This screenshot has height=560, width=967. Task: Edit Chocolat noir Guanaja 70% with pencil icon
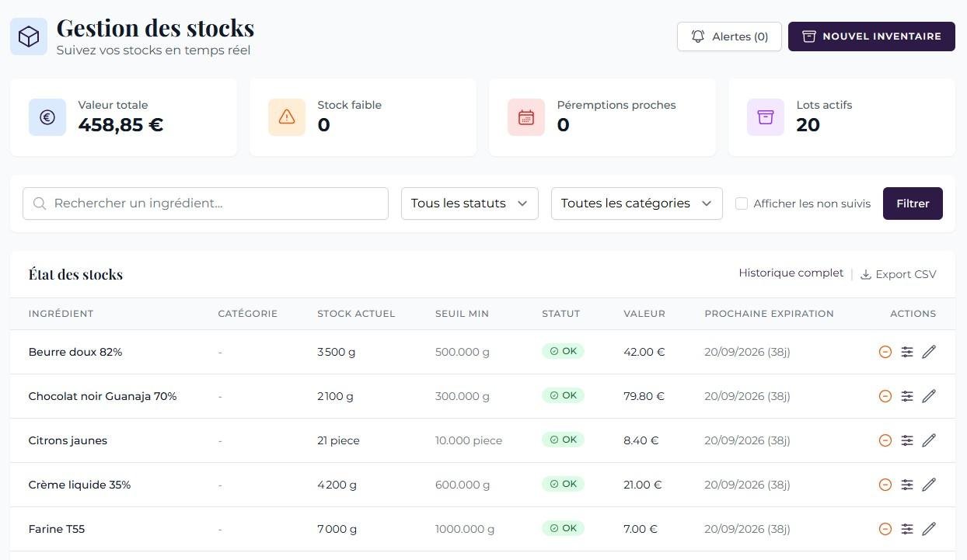(x=929, y=396)
